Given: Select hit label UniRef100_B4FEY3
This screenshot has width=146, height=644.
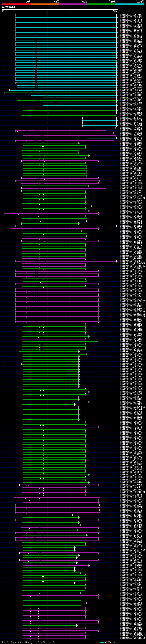Looking at the screenshot, I should point(131,55).
